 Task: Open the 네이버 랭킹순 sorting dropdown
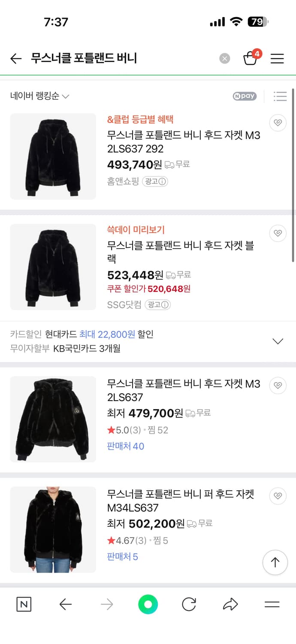[x=36, y=97]
